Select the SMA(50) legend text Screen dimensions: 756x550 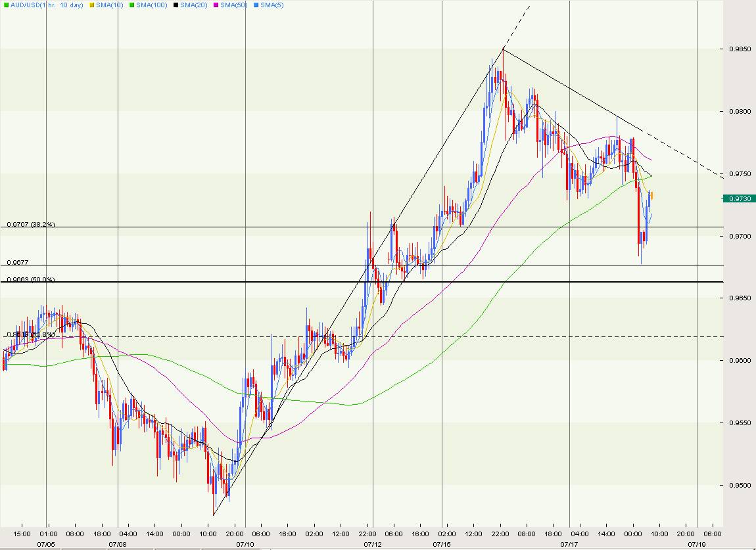click(236, 5)
